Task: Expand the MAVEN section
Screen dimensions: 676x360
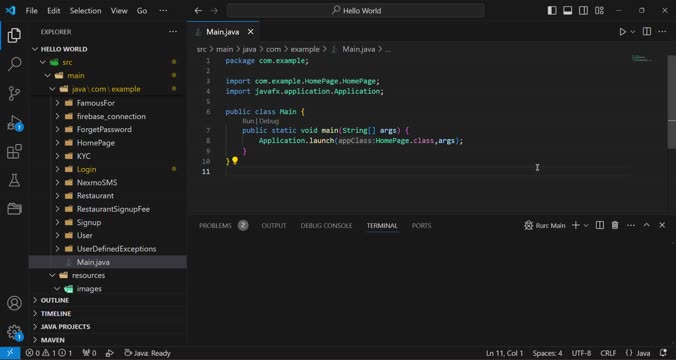Action: coord(108,340)
